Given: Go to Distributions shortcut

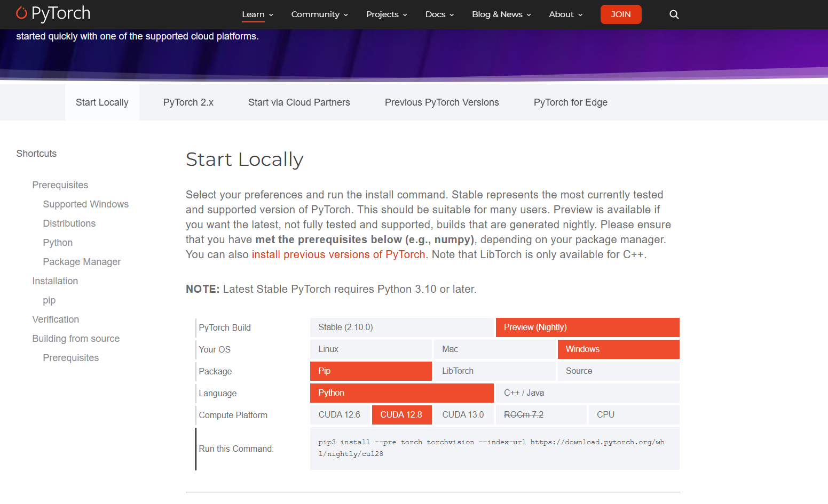Looking at the screenshot, I should (69, 223).
